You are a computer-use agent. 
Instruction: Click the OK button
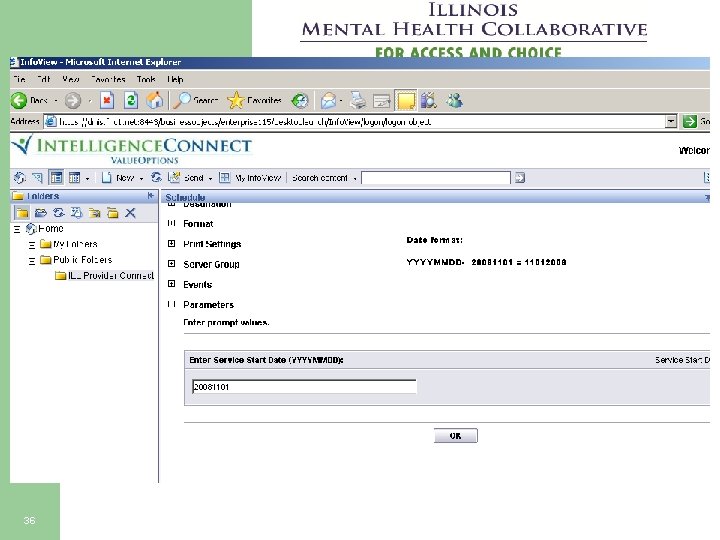(x=456, y=435)
